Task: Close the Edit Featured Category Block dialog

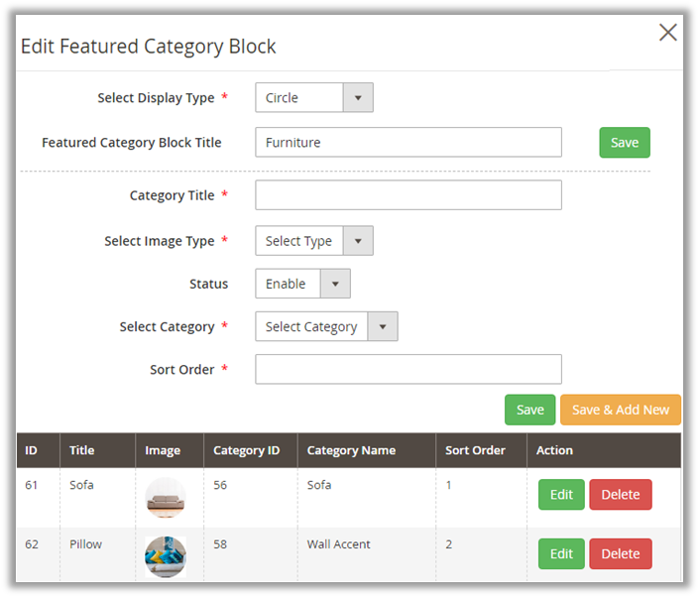Action: (x=668, y=33)
